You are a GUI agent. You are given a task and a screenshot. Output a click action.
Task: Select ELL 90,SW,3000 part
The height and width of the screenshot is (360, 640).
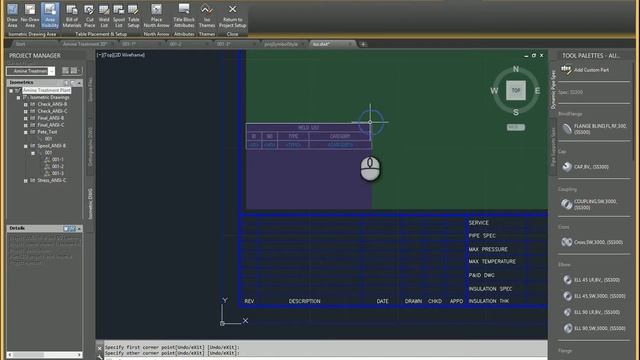pyautogui.click(x=594, y=328)
